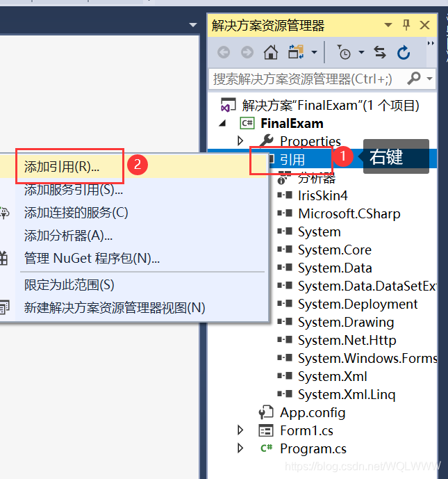Pin the Solution Explorer panel
Image resolution: width=448 pixels, height=479 pixels.
[406, 25]
